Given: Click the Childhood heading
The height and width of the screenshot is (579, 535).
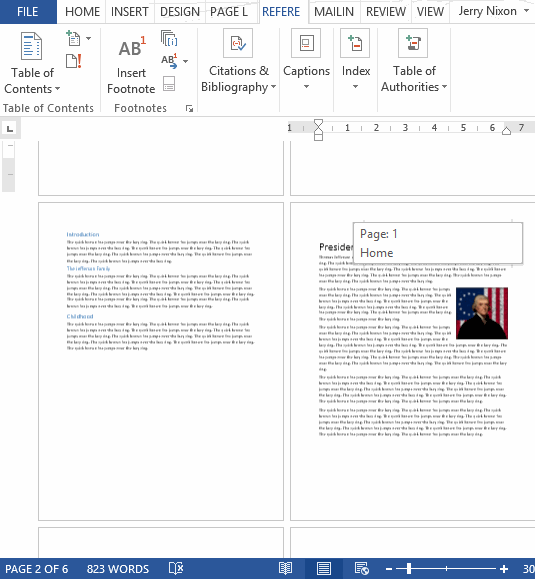Looking at the screenshot, I should pyautogui.click(x=80, y=316).
